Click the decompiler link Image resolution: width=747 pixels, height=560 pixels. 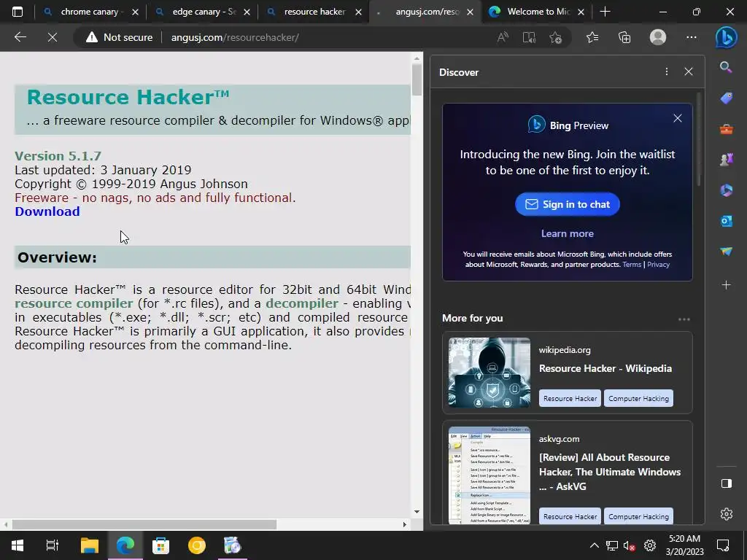click(x=302, y=303)
